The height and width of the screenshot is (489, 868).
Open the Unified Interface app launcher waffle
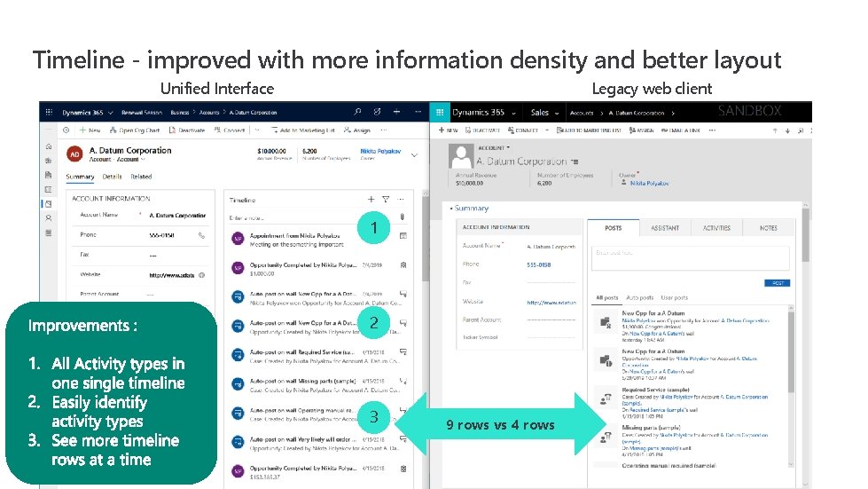[49, 112]
